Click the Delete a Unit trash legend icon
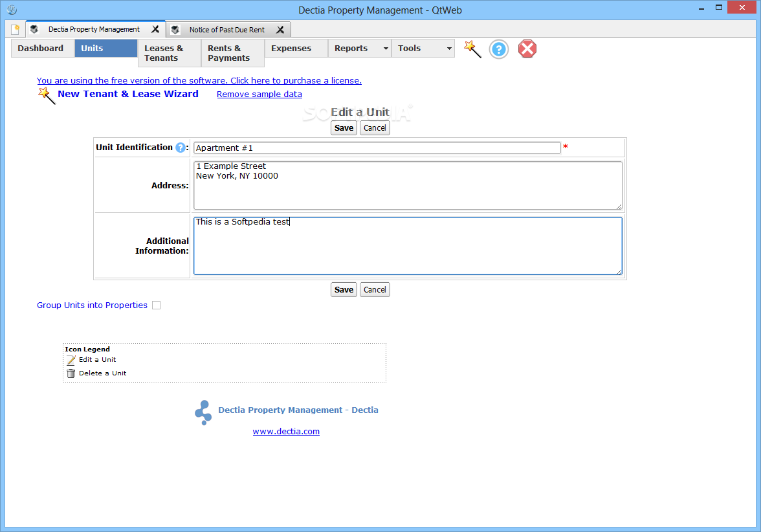 (71, 373)
